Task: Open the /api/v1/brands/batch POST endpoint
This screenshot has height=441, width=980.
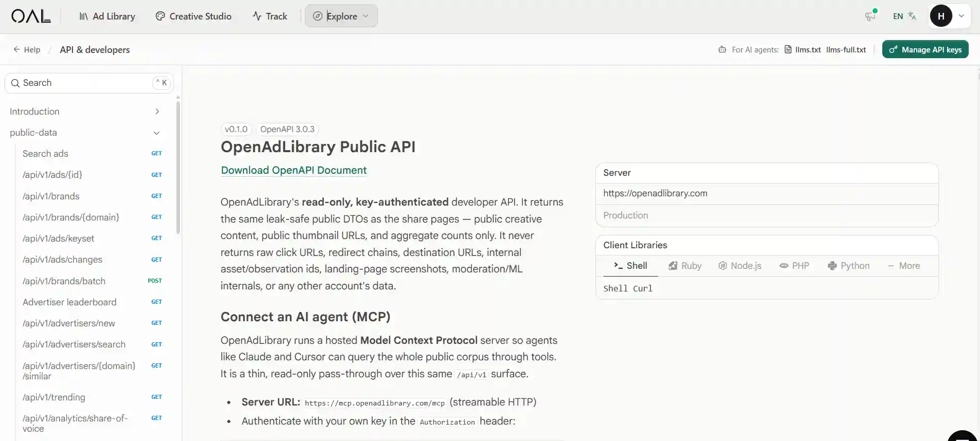Action: tap(92, 281)
